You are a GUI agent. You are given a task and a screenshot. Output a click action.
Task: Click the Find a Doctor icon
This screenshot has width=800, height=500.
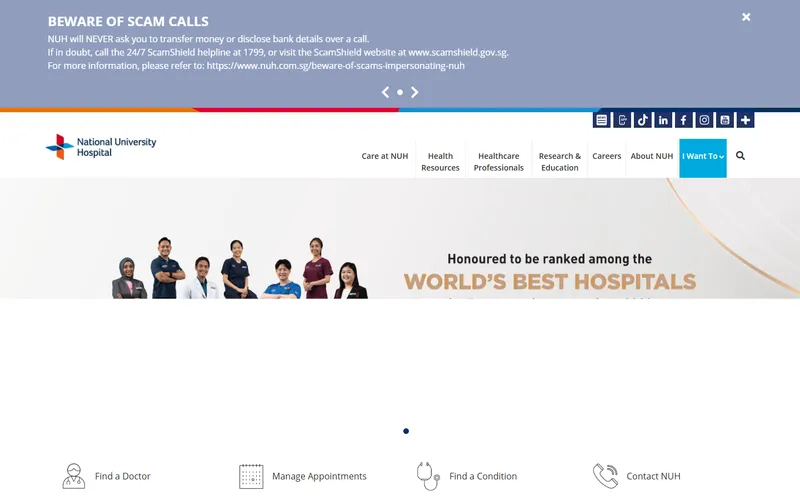tap(73, 476)
